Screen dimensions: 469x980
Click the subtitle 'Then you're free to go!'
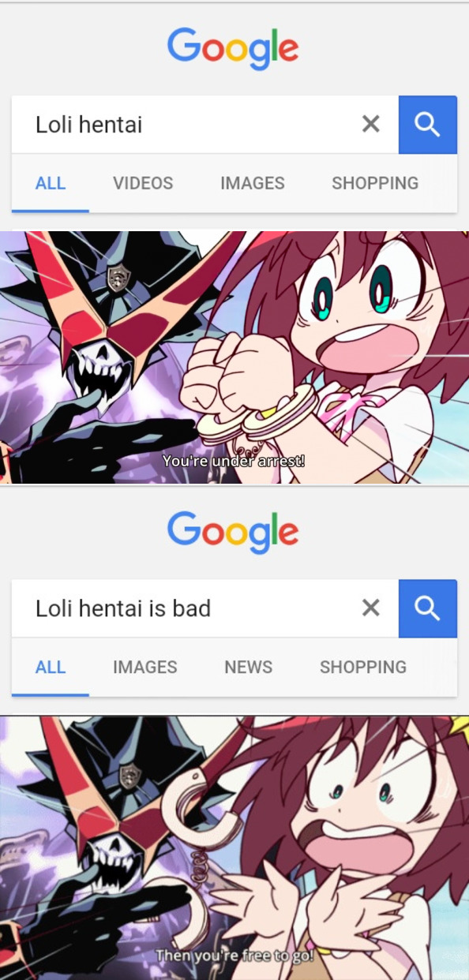234,955
